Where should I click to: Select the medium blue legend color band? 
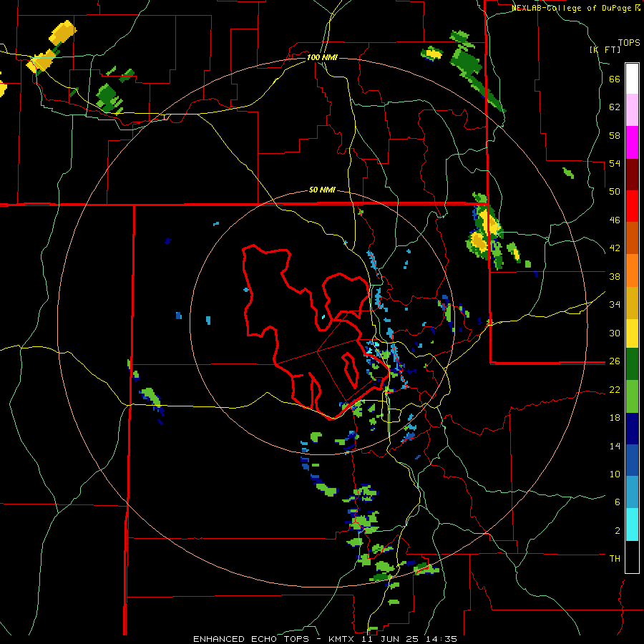tap(632, 460)
